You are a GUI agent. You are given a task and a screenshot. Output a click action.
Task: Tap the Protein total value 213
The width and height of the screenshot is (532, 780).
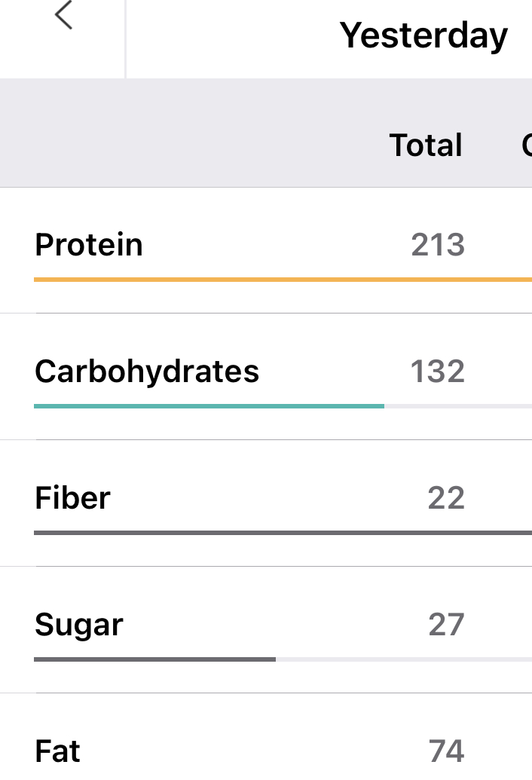coord(438,245)
